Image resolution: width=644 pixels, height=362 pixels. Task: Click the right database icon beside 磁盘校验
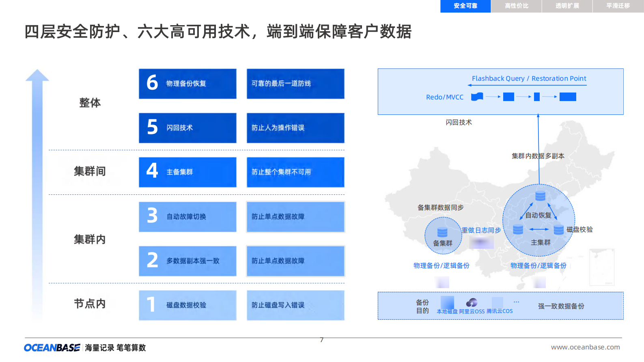click(x=559, y=229)
